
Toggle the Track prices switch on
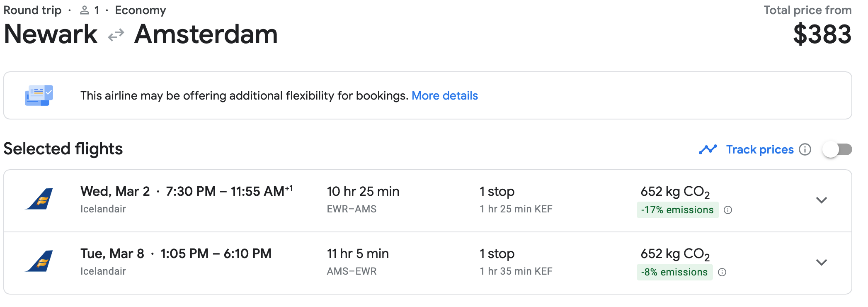[837, 149]
